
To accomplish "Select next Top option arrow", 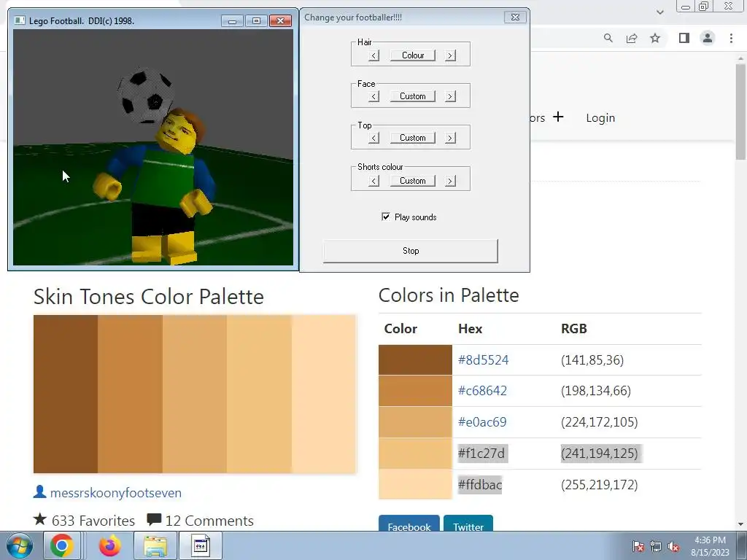I will 450,138.
